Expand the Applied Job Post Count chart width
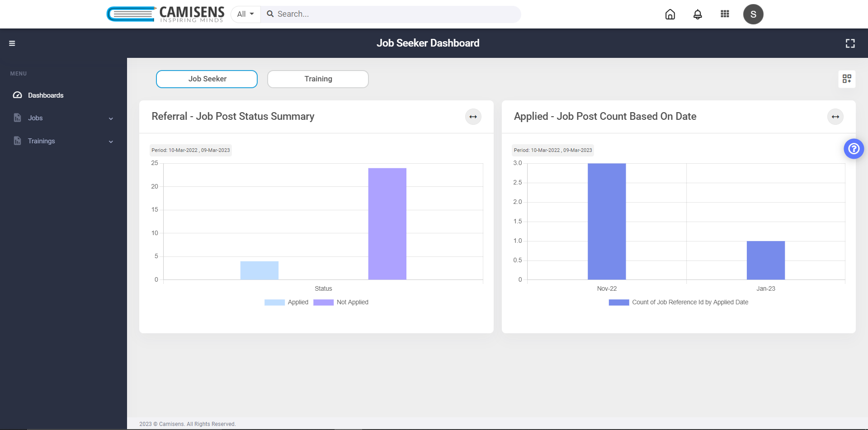This screenshot has width=868, height=430. point(835,117)
